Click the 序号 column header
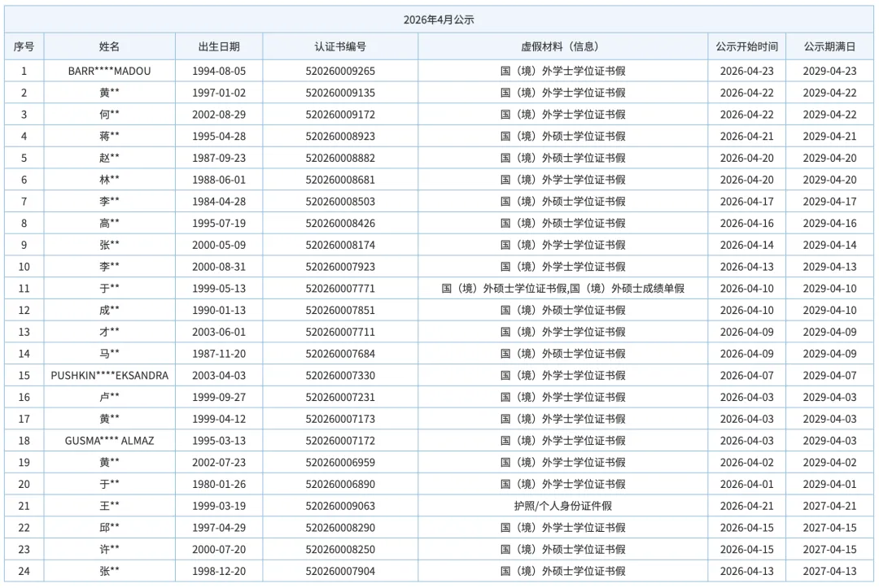Viewport: 879px width, 588px height. tap(24, 46)
